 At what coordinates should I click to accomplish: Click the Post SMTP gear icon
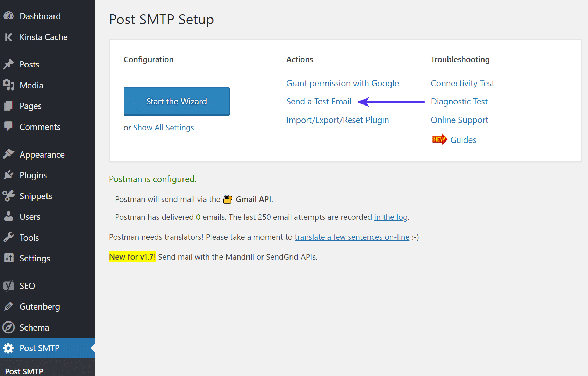click(8, 348)
